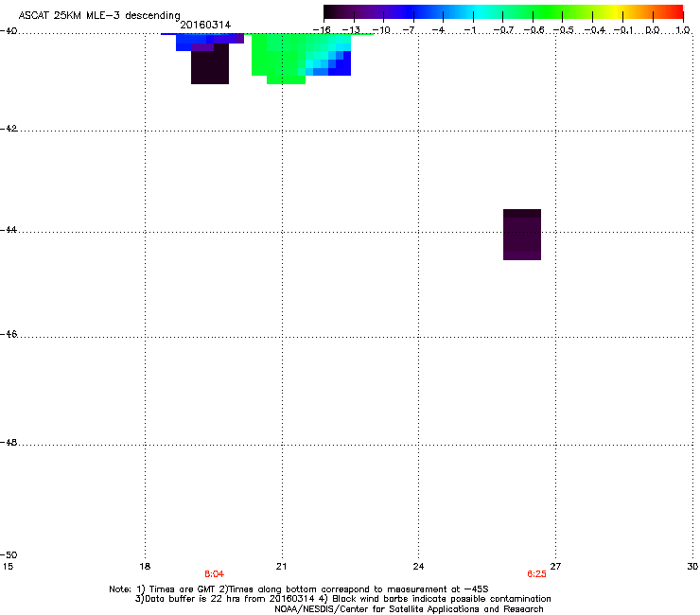Click the red end of the color bar

674,12
